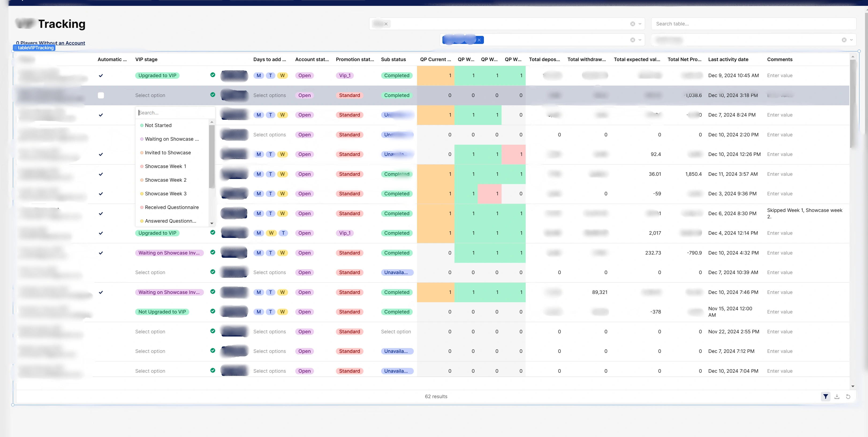This screenshot has height=437, width=868.
Task: Choose Showcase Week 2 from the list
Action: coord(165,180)
